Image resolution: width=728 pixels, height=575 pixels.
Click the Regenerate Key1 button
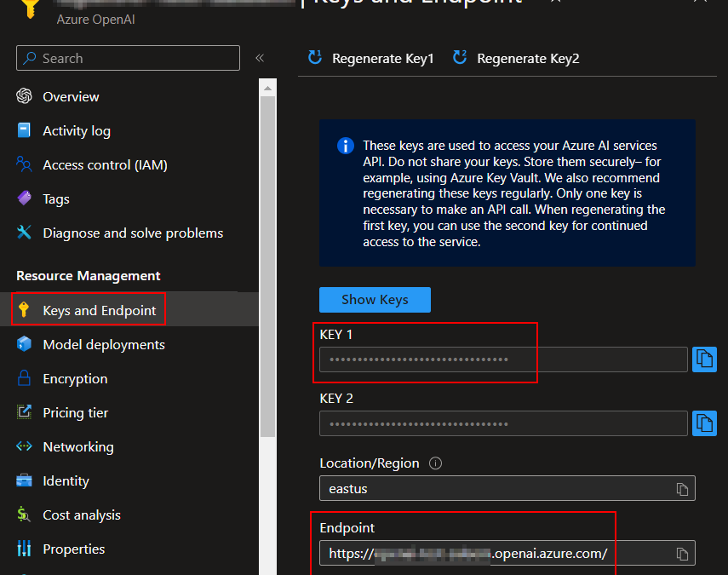(371, 58)
